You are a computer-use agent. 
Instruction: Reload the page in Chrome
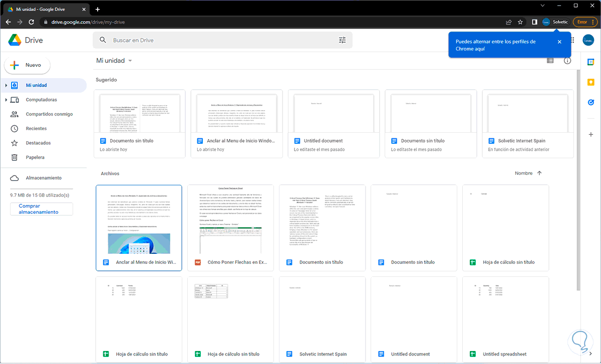click(x=32, y=22)
